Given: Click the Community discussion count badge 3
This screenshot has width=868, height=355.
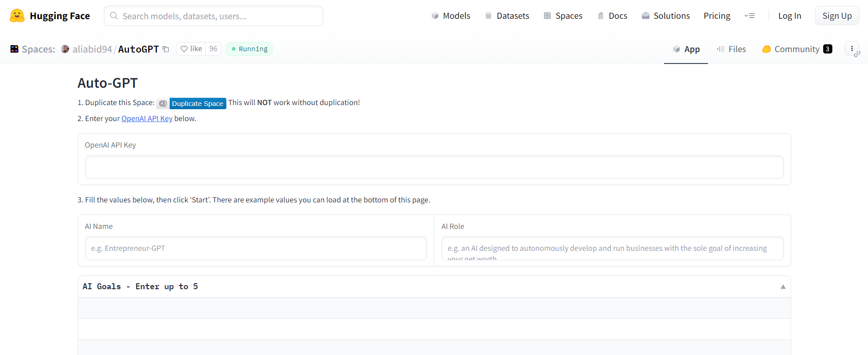Looking at the screenshot, I should (x=828, y=49).
